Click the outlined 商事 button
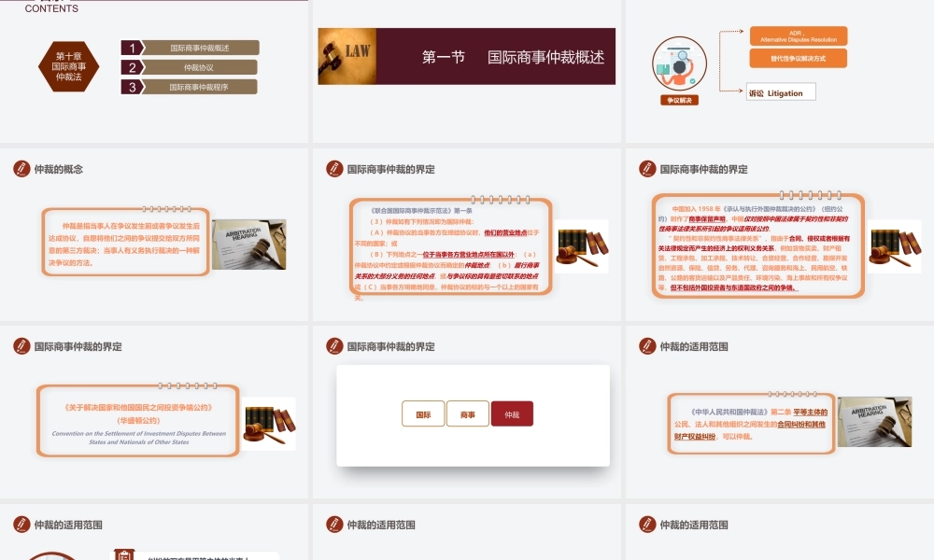The image size is (934, 560). (x=468, y=413)
